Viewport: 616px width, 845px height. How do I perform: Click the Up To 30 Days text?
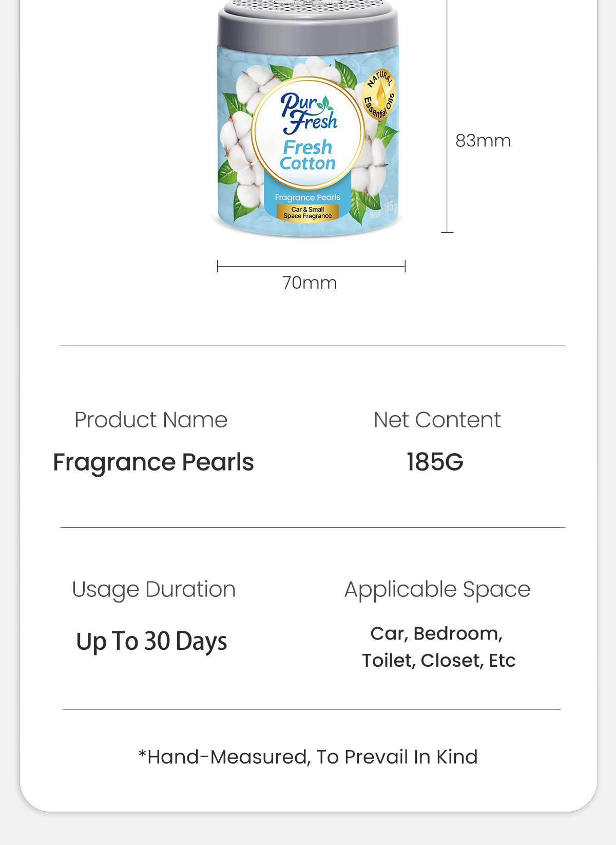point(151,642)
